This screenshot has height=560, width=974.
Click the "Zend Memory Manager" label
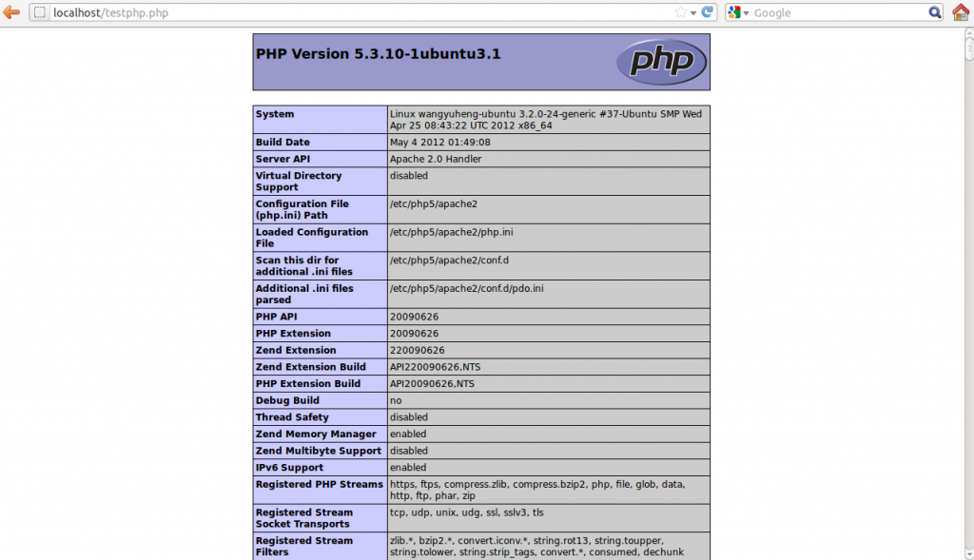tap(316, 434)
